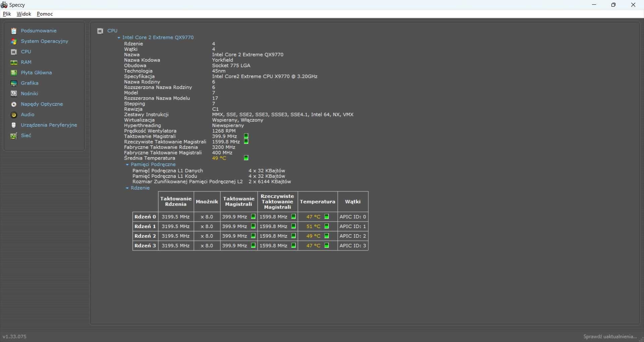Click Rdzeń 1 temperature 51 °C green indicator

coord(327,226)
